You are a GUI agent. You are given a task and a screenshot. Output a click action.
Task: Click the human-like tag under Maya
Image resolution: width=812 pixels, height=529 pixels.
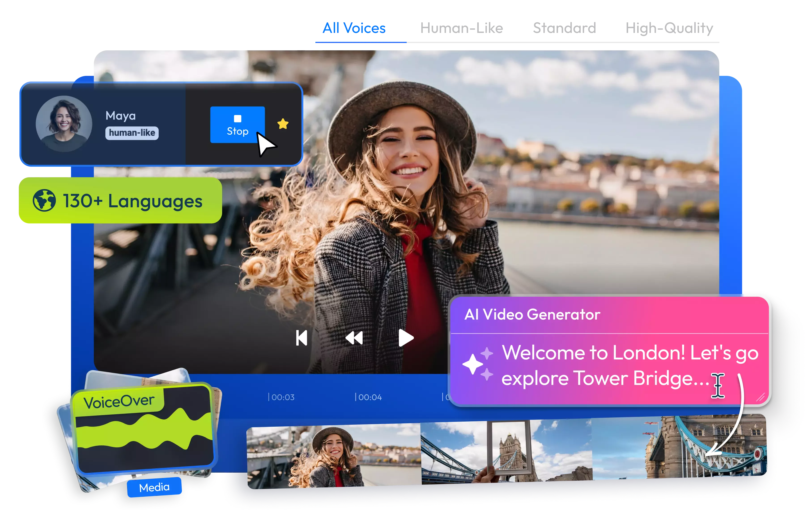point(132,133)
